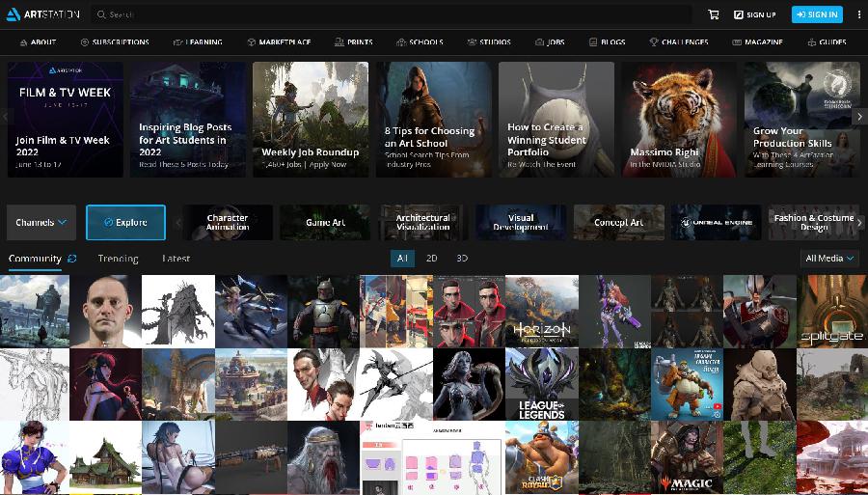The image size is (868, 495).
Task: Open the shopping cart
Action: point(714,14)
